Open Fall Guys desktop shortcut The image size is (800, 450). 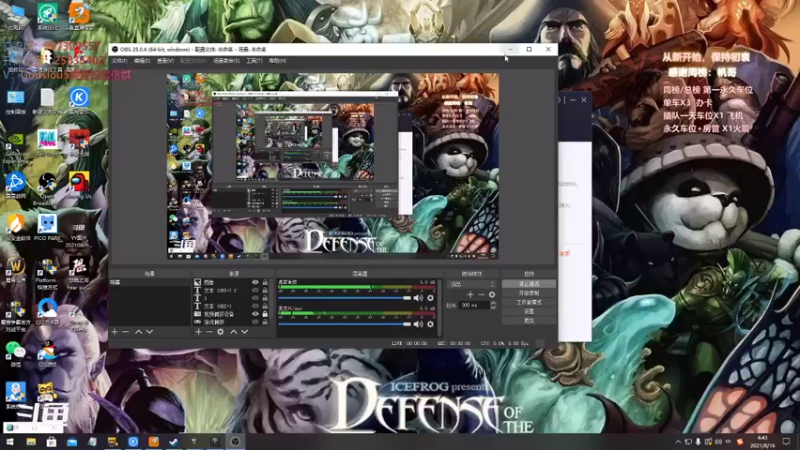click(47, 143)
